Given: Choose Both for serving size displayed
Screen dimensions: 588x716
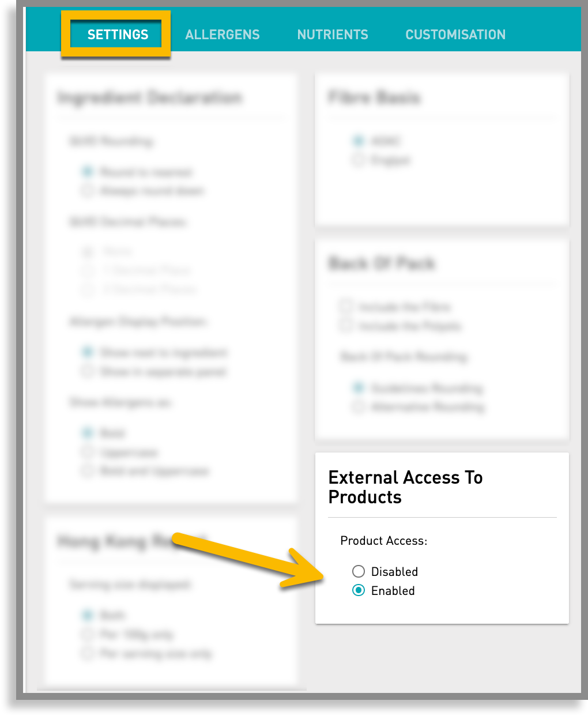Looking at the screenshot, I should (87, 615).
